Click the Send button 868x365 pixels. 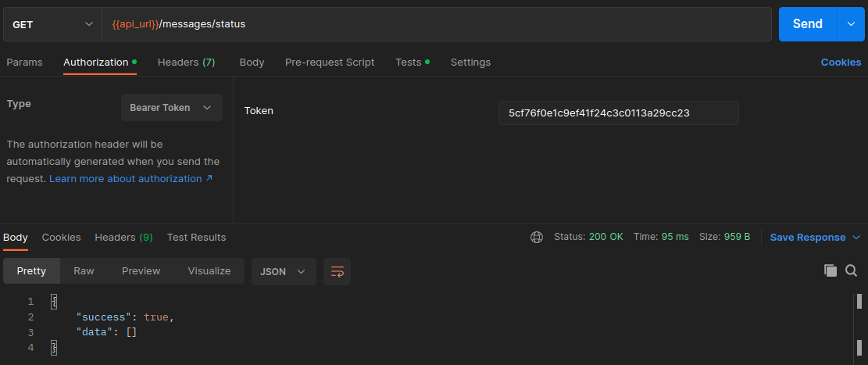(x=807, y=24)
